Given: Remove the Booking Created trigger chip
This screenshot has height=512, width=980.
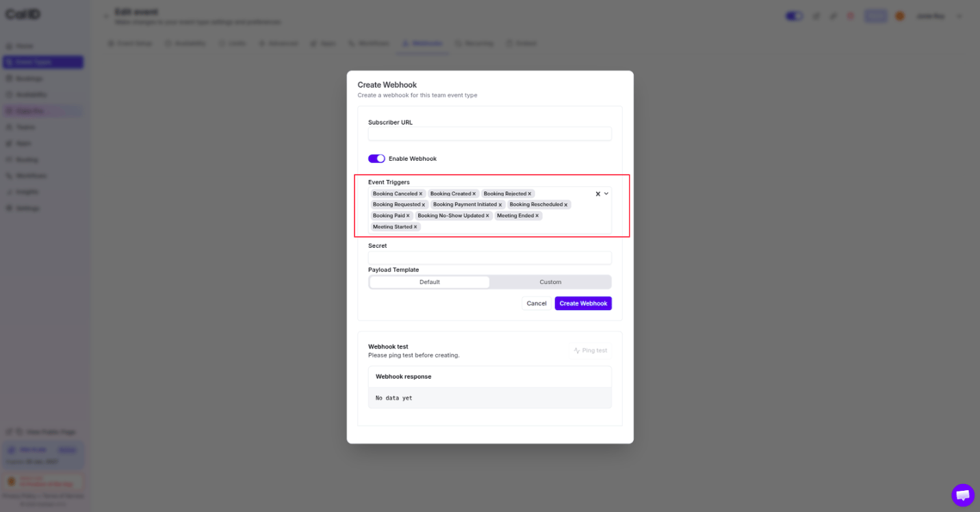Looking at the screenshot, I should (474, 194).
